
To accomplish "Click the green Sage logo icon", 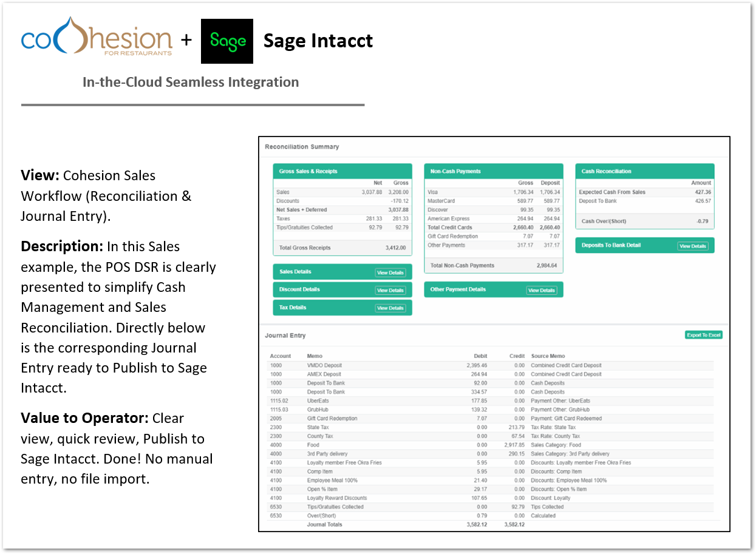I will click(227, 41).
